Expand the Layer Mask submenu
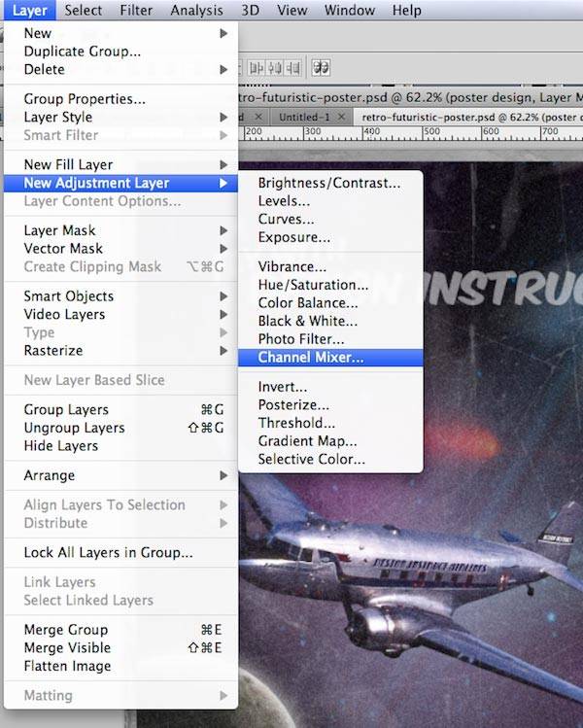583x728 pixels. point(62,230)
